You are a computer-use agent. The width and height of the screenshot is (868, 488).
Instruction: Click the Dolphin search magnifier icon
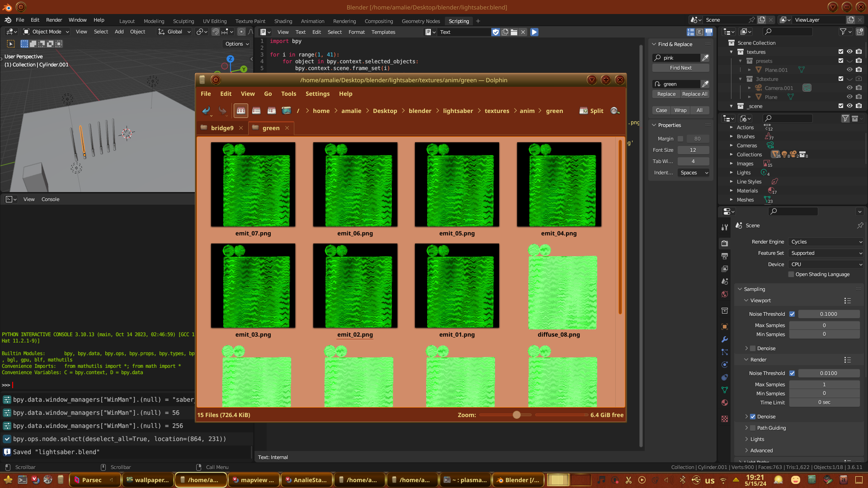tap(614, 111)
